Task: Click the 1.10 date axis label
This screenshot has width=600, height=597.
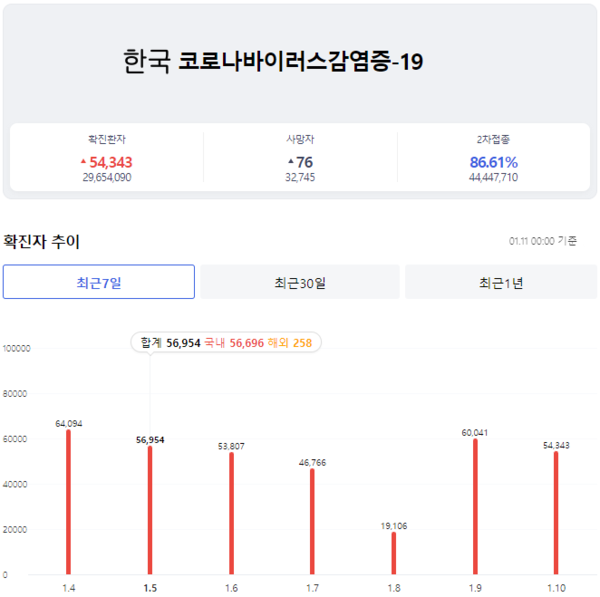Action: pyautogui.click(x=556, y=588)
